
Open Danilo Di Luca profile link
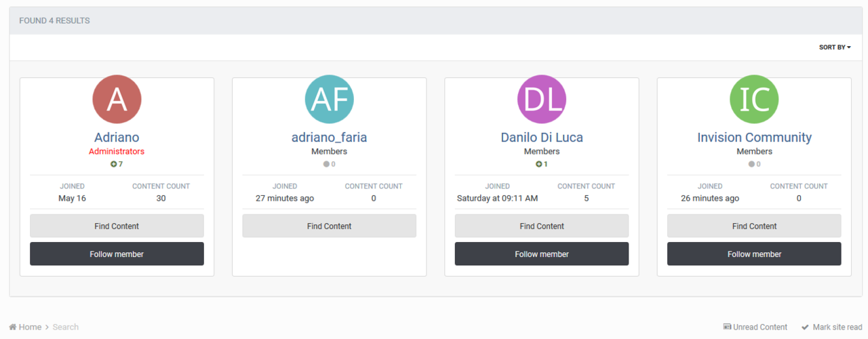[x=542, y=138]
